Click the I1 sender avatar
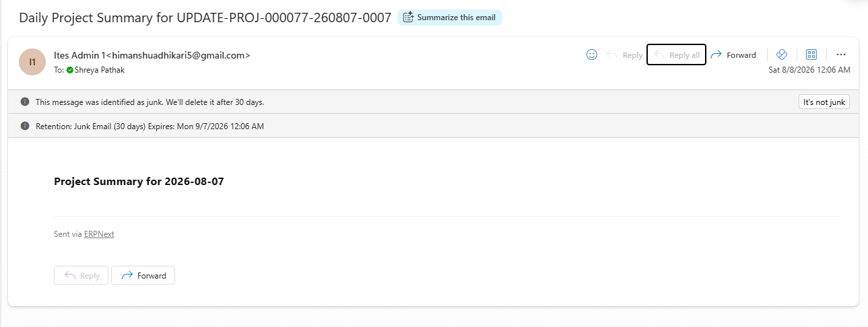Screen dimensions: 868x327 (32, 62)
